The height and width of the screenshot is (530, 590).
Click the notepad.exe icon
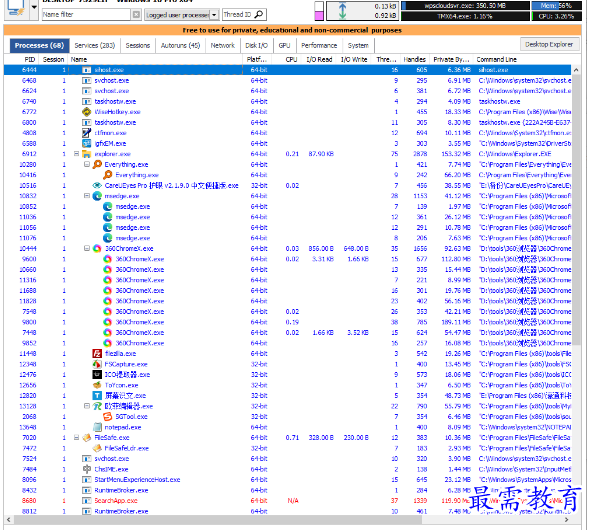[97, 427]
